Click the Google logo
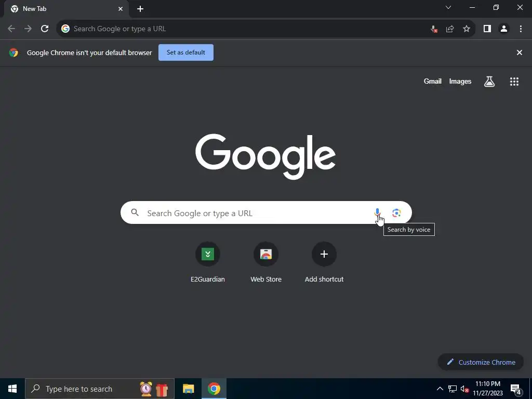532x399 pixels. coord(265,156)
